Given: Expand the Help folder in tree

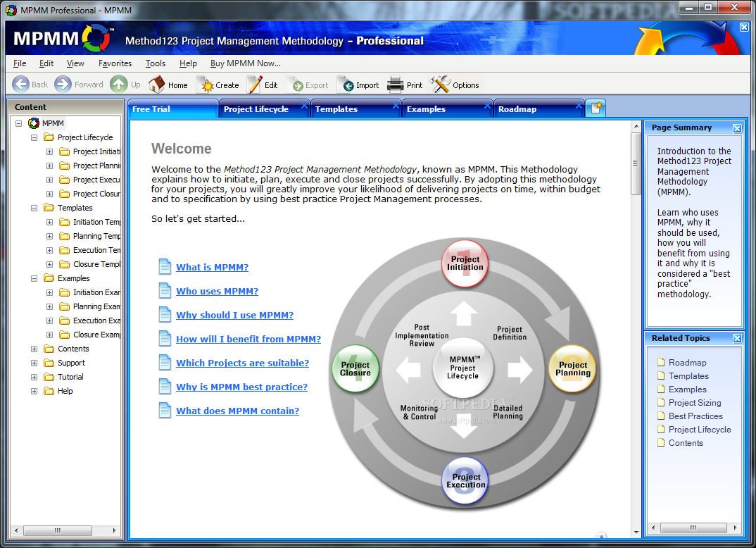Looking at the screenshot, I should [34, 391].
